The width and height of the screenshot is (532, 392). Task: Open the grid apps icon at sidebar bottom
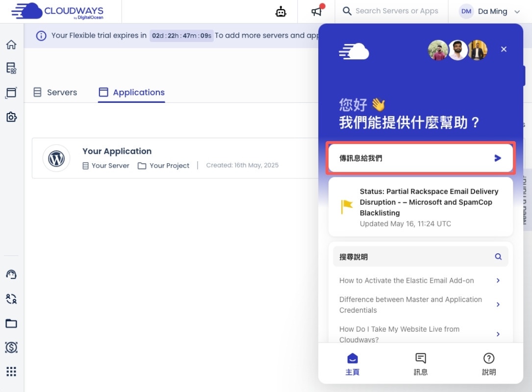click(x=11, y=371)
